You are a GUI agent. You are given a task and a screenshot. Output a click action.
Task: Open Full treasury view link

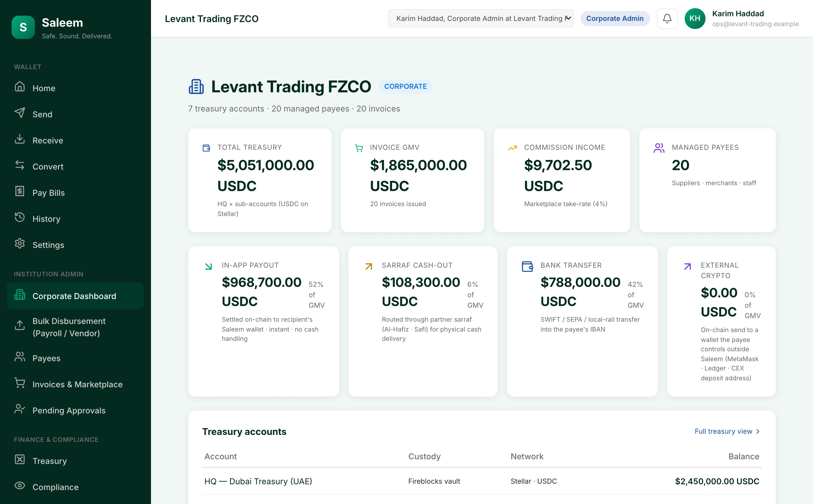coord(727,431)
